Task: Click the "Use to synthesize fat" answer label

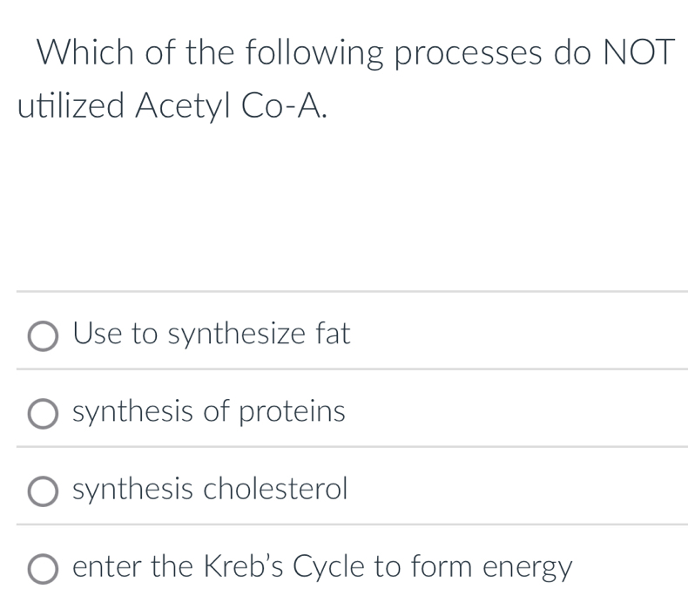Action: 212,333
